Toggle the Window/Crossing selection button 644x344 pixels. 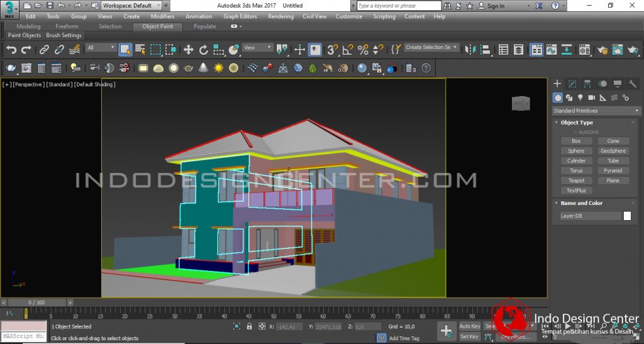pos(170,50)
